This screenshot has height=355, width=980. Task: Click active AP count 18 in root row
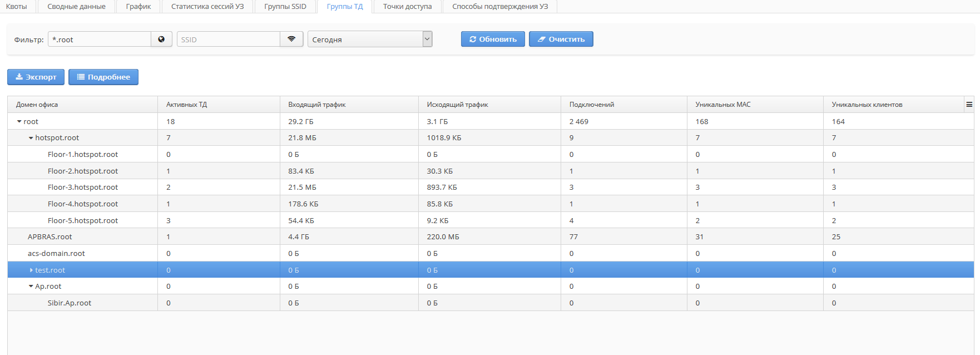click(x=170, y=121)
